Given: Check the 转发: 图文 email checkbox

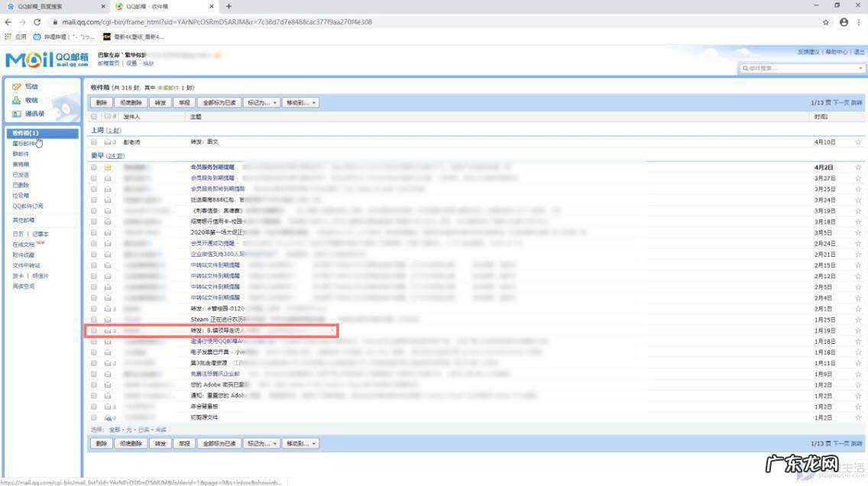Looking at the screenshot, I should pos(94,142).
